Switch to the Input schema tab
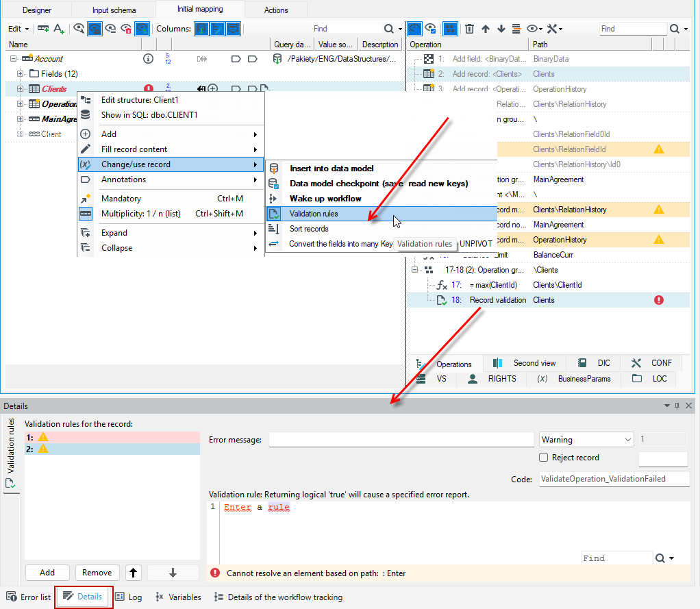Image resolution: width=700 pixels, height=609 pixels. pos(114,10)
